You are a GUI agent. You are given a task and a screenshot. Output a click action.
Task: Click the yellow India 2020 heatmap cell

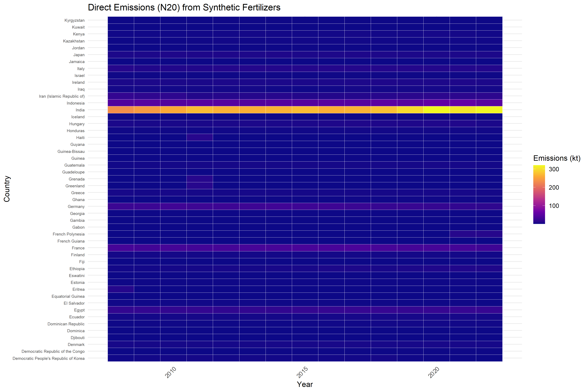(436, 110)
